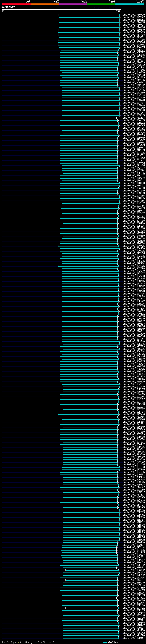Click the cyan ~100% legend color bar
Viewport: 146px width, 644px height.
pyautogui.click(x=130, y=4)
